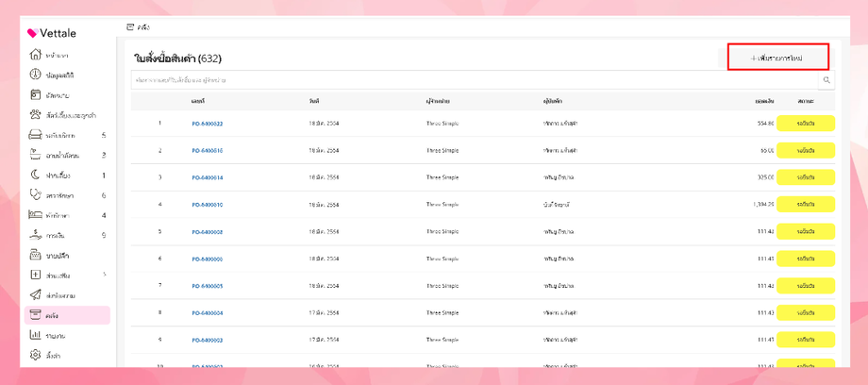The height and width of the screenshot is (385, 868).
Task: Open the shop storefront sidebar icon
Action: (35, 256)
